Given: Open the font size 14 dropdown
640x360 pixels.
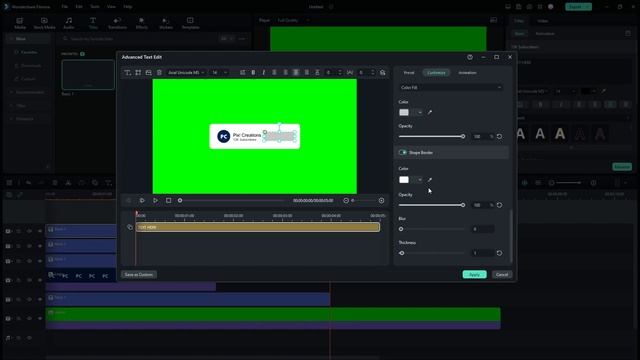Looking at the screenshot, I should tap(219, 73).
